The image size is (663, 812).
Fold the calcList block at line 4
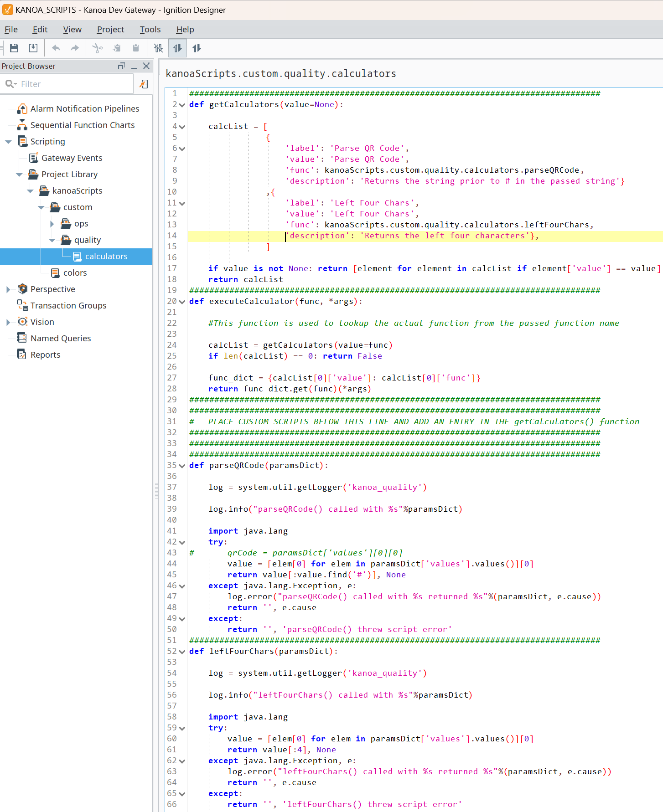(182, 127)
